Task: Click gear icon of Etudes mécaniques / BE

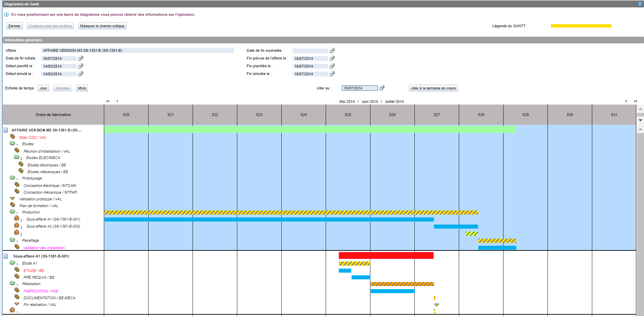Action: [x=21, y=171]
